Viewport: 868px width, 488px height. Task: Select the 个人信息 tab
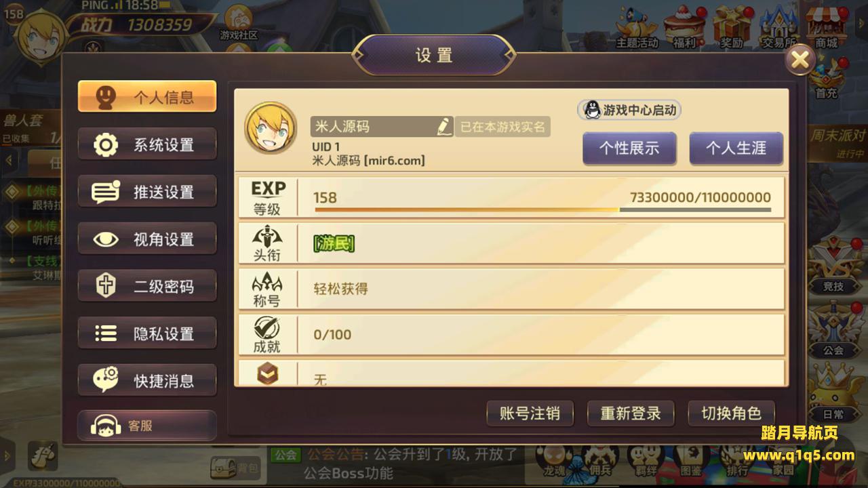click(147, 97)
